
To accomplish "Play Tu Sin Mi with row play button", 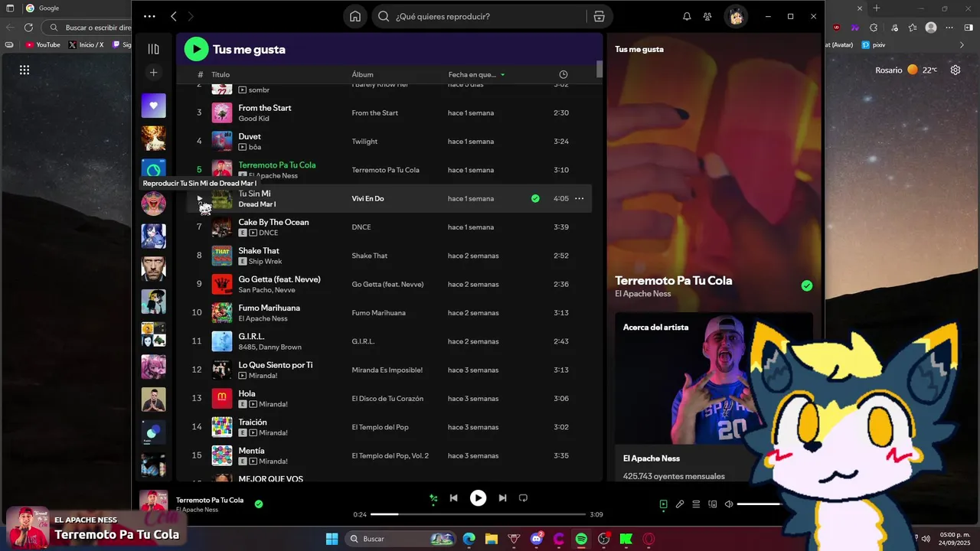I will (x=199, y=198).
